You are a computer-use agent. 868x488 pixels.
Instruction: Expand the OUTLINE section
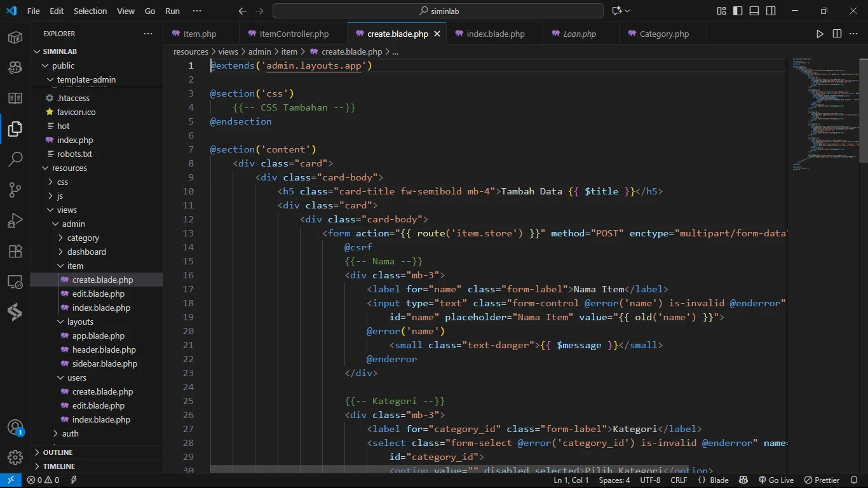(x=58, y=452)
